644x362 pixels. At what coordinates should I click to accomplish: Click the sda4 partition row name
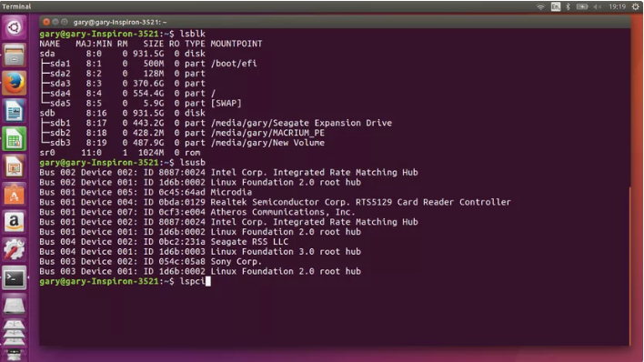pyautogui.click(x=60, y=94)
